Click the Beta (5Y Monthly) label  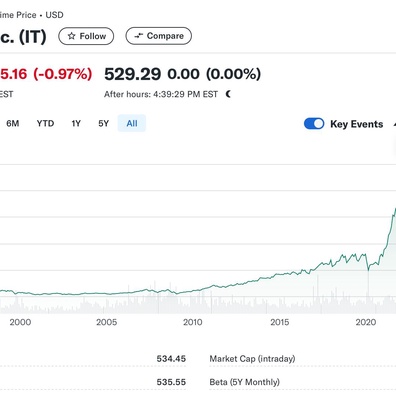(245, 382)
